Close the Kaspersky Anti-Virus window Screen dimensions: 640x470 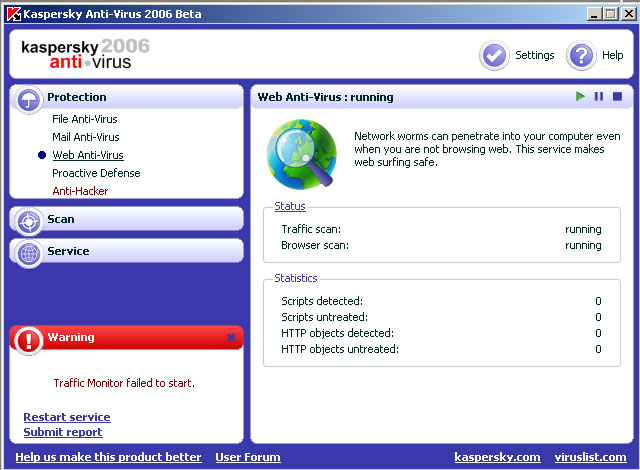[629, 14]
